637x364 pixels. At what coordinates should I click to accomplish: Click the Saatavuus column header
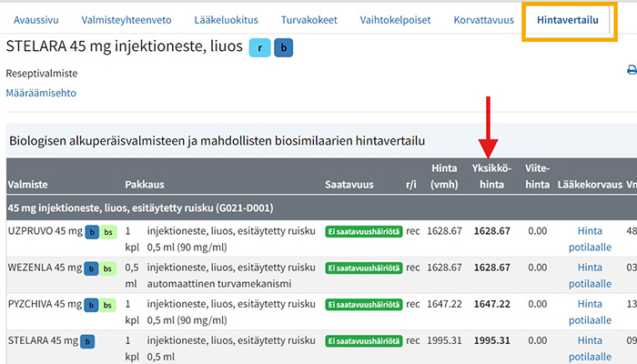point(349,185)
